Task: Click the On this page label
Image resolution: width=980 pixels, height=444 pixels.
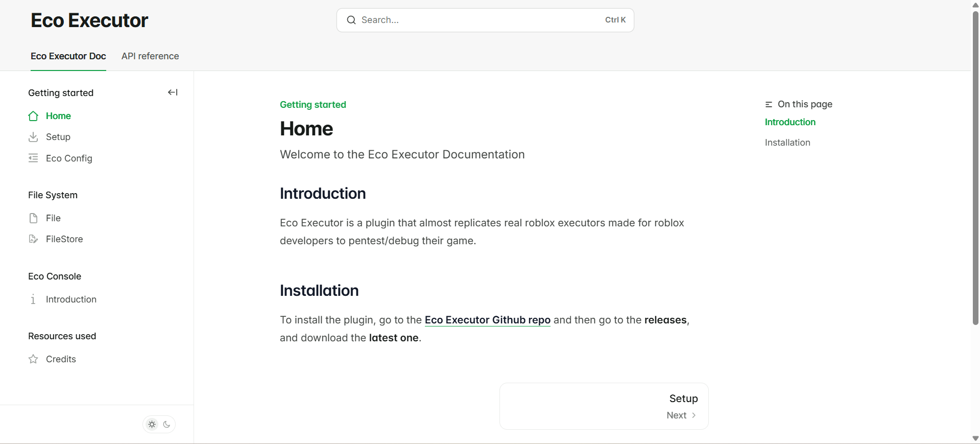Action: 805,104
